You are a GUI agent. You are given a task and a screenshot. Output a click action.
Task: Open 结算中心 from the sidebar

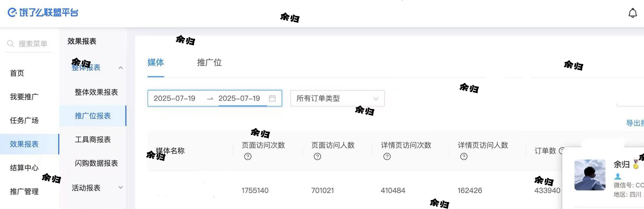(25, 167)
